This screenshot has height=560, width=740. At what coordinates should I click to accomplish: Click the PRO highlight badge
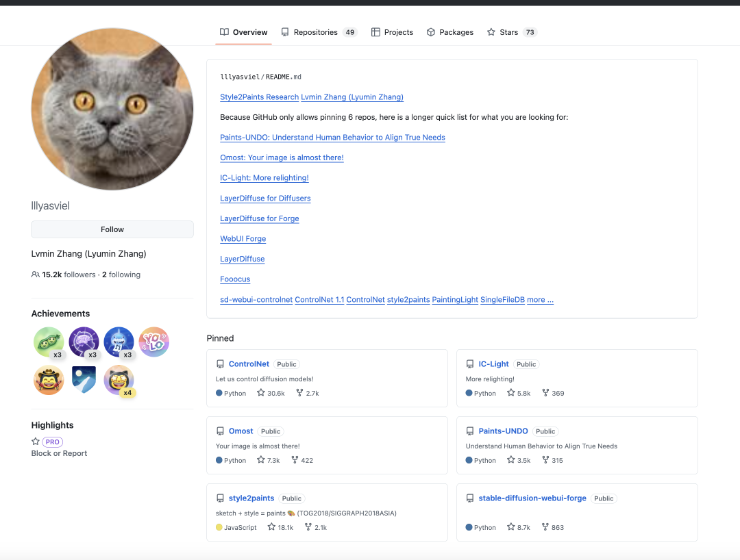(x=52, y=442)
